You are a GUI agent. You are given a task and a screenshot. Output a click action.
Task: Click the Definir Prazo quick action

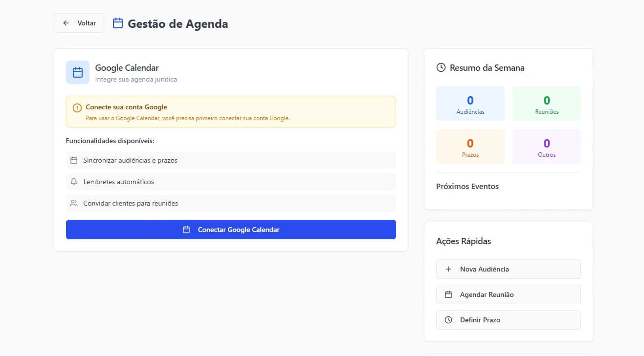point(508,319)
